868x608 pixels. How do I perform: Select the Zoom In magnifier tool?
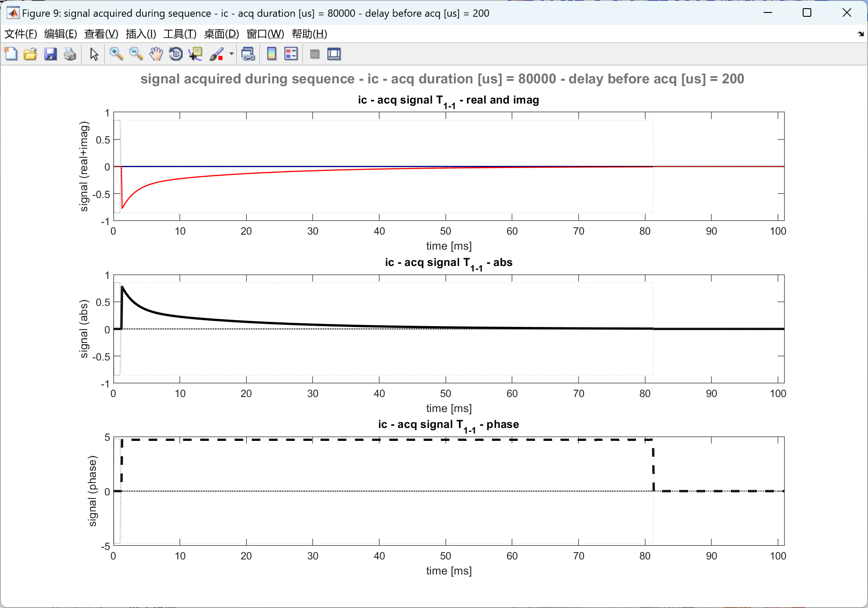116,54
